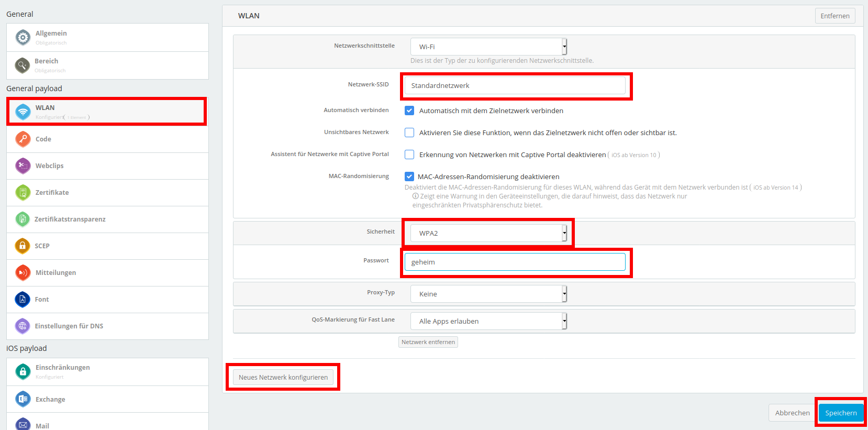This screenshot has width=868, height=430.
Task: Expand the Proxy-Typ dropdown
Action: tap(488, 294)
